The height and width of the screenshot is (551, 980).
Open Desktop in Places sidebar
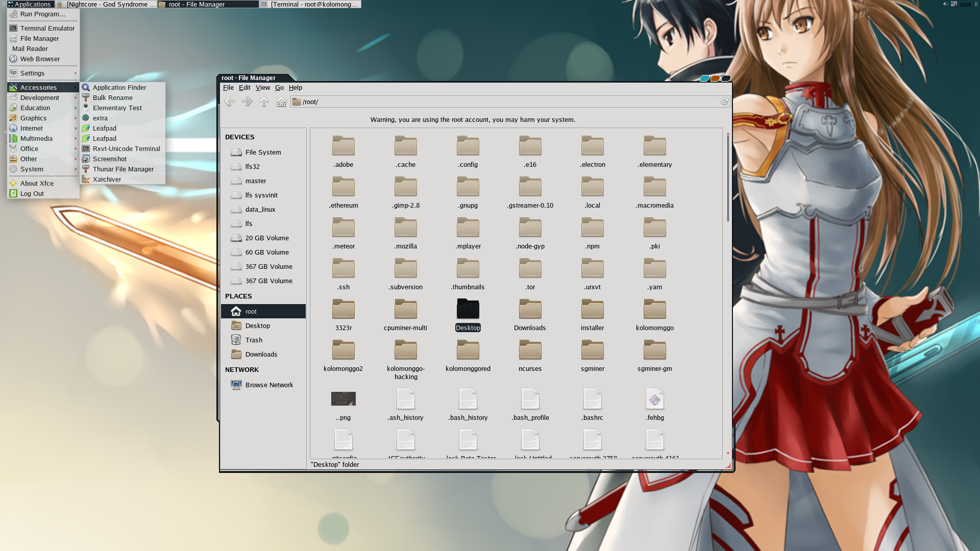point(263,325)
